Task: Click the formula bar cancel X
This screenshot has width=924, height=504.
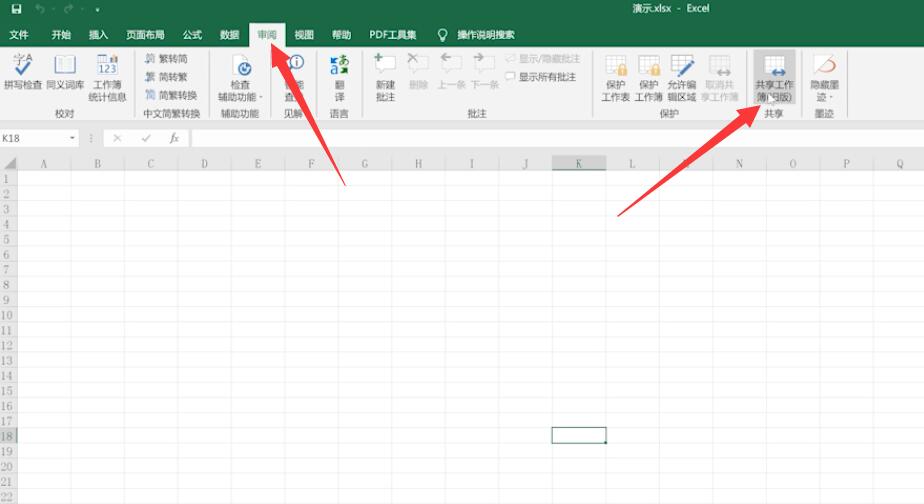Action: coord(117,138)
